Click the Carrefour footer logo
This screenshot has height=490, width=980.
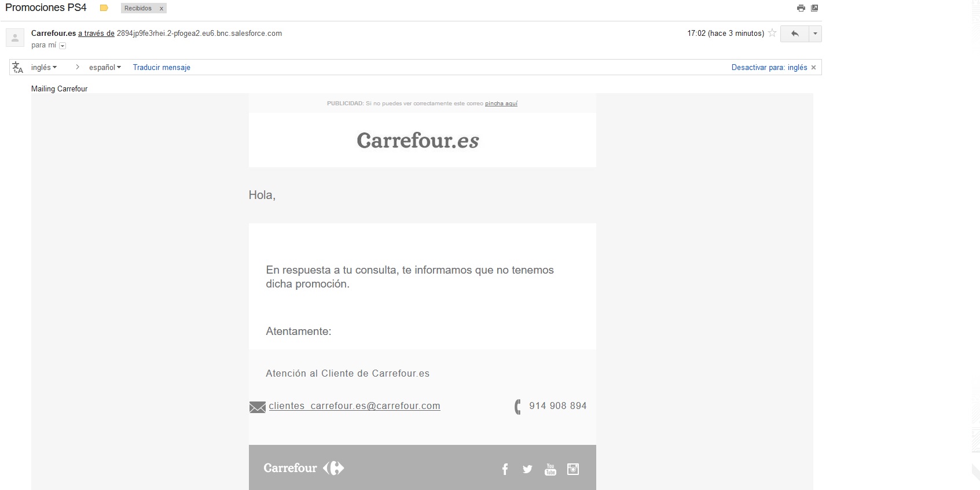[x=304, y=468]
